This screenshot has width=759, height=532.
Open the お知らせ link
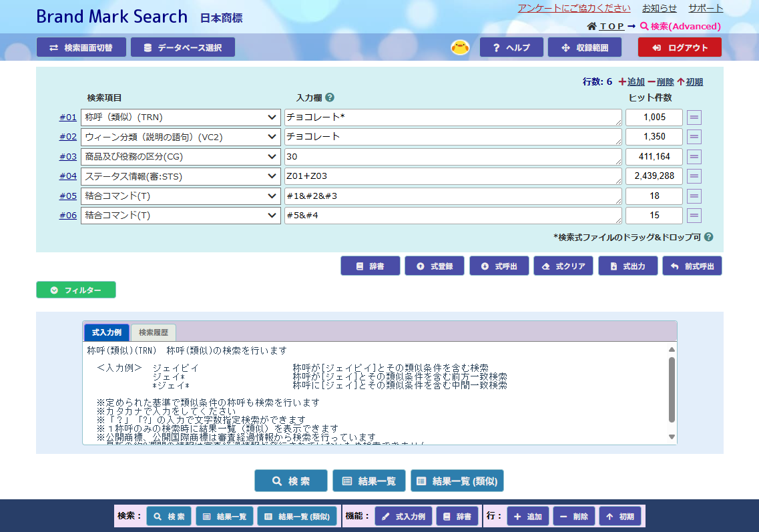660,8
